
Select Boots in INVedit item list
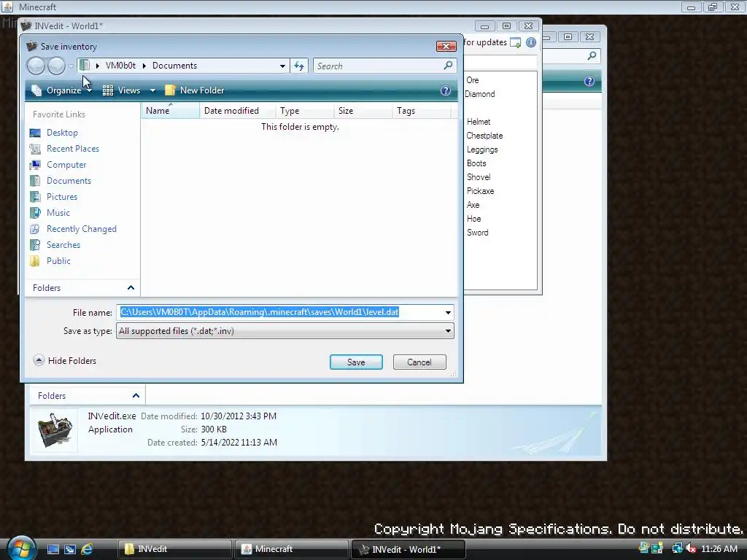click(476, 163)
